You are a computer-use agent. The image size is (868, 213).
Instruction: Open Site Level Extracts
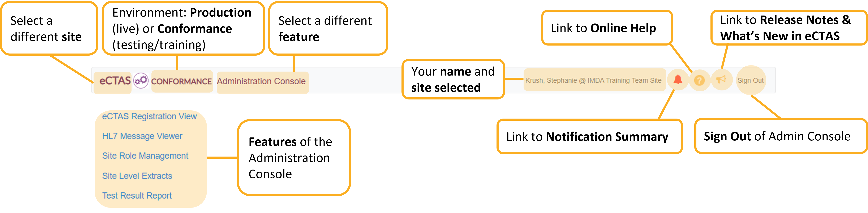(137, 176)
